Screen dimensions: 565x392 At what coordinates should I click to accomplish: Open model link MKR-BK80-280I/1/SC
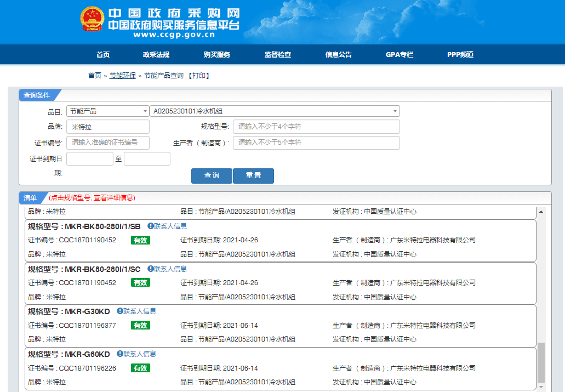point(102,269)
